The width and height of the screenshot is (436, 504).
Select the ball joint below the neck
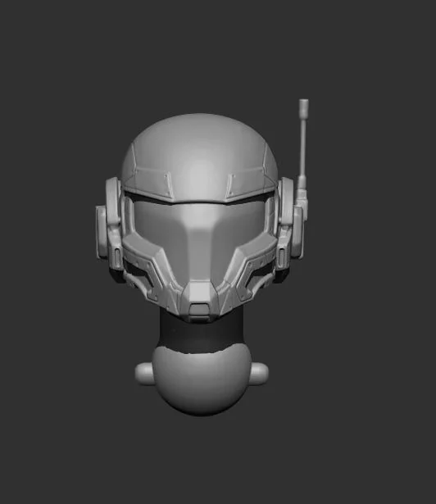(202, 380)
